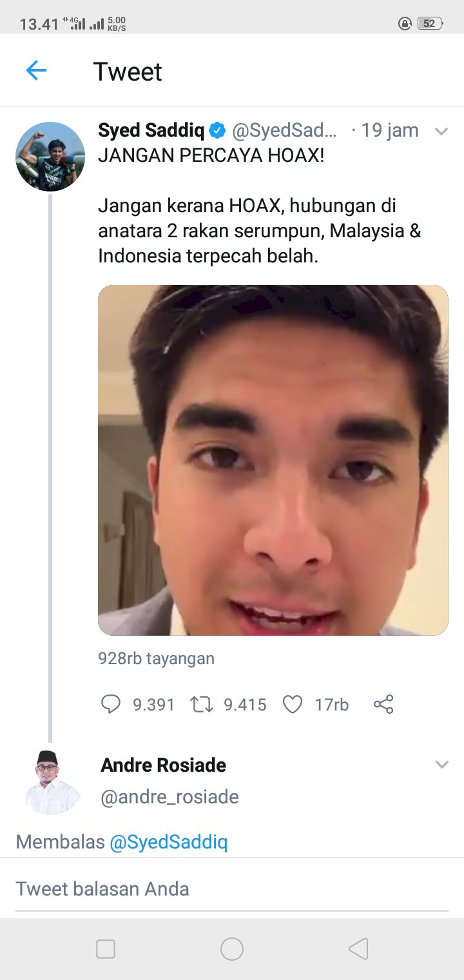
Task: Tap the reply speech bubble icon
Action: click(x=111, y=704)
